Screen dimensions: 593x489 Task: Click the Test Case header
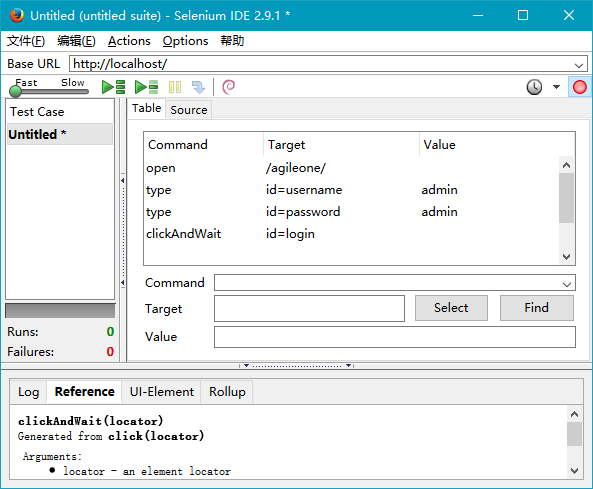[60, 112]
